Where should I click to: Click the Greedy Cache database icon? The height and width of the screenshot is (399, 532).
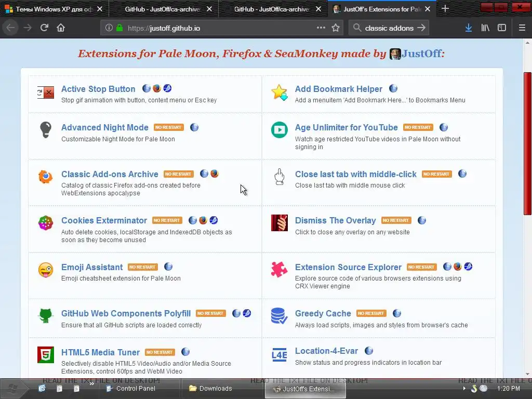pos(279,315)
